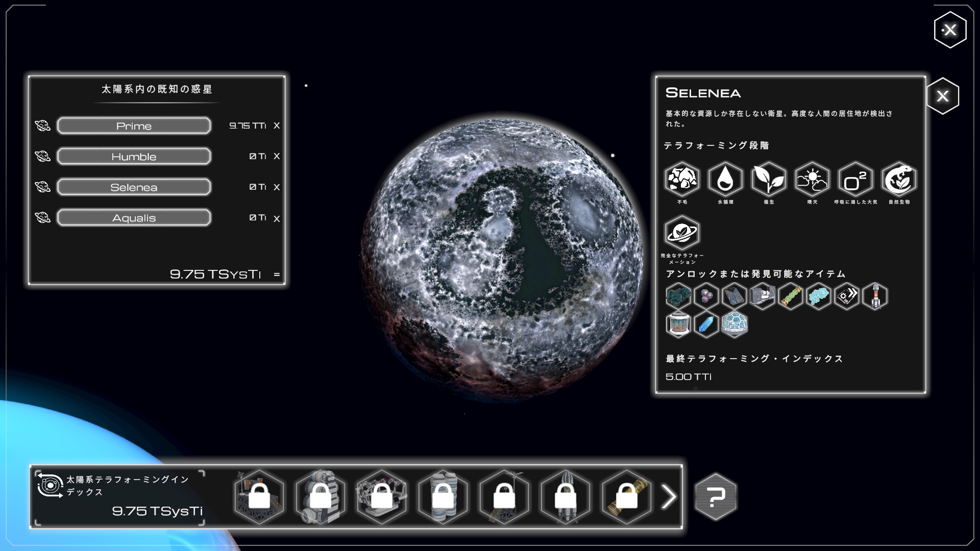Click the SELENEA panel title
This screenshot has height=551, width=980.
(x=703, y=93)
